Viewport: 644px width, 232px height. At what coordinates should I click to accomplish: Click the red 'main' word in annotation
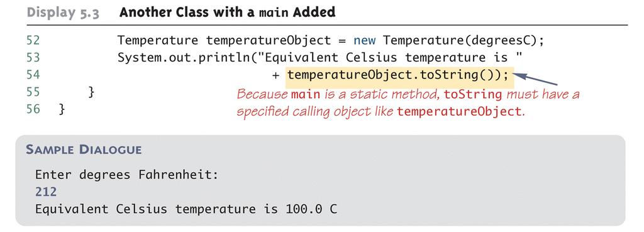306,94
